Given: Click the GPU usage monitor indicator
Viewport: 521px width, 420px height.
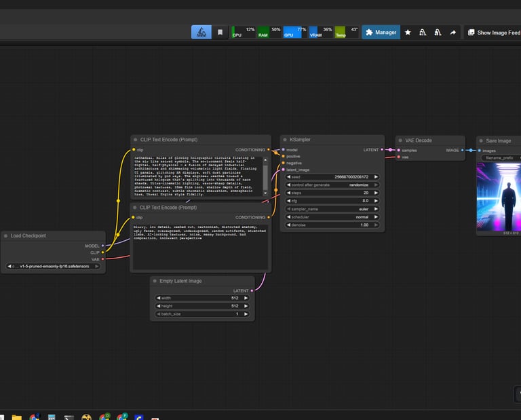Looking at the screenshot, I should 295,32.
